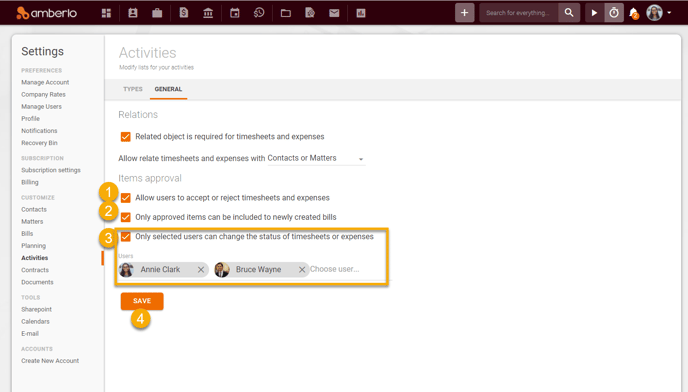The height and width of the screenshot is (392, 688).
Task: Click the plus add-new button
Action: (465, 13)
